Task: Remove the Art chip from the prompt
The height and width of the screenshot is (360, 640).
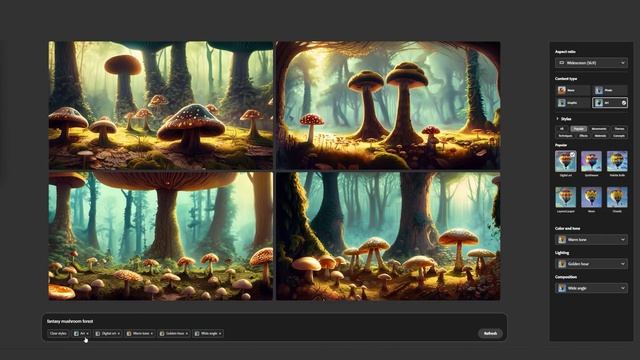Action: click(87, 333)
